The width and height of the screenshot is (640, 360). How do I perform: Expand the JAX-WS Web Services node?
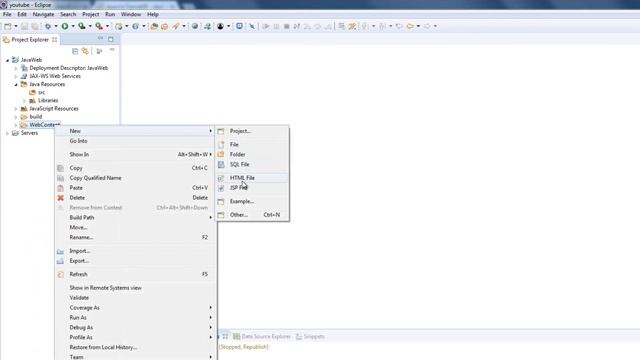[x=16, y=76]
